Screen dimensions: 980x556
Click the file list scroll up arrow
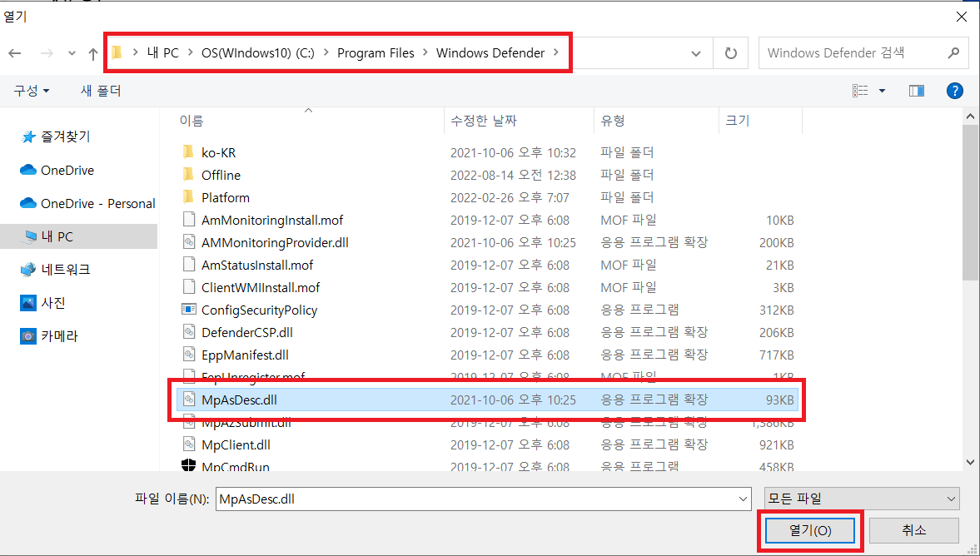point(970,117)
